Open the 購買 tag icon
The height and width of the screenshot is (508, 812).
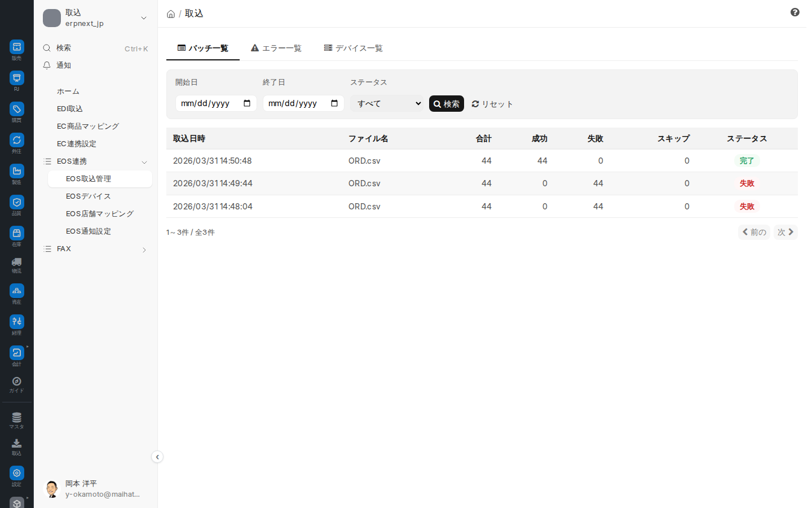coord(17,109)
